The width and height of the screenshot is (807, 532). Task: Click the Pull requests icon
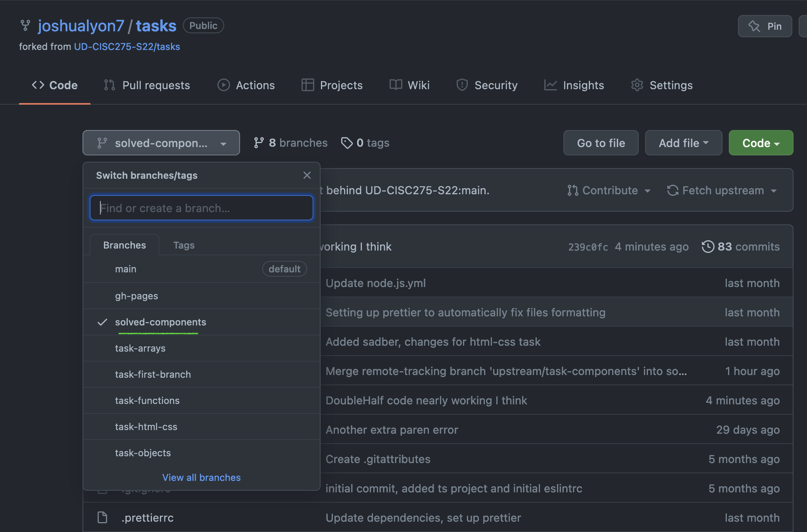click(110, 85)
